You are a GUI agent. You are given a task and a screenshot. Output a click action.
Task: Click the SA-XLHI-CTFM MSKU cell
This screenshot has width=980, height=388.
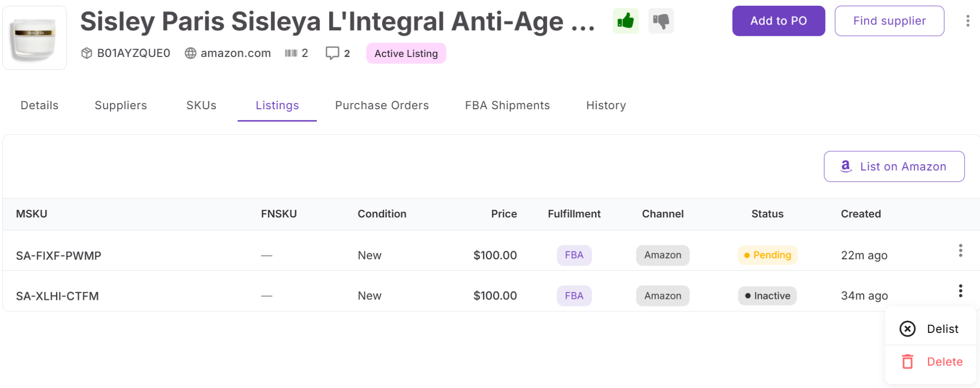pos(57,296)
